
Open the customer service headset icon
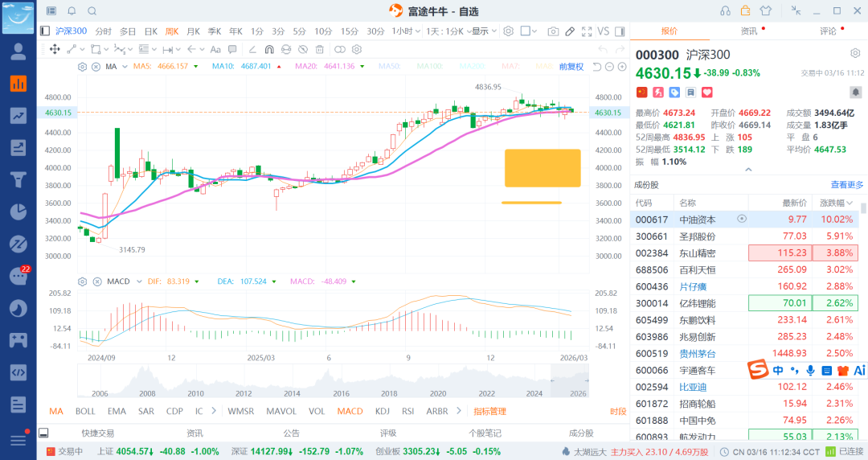tap(725, 10)
